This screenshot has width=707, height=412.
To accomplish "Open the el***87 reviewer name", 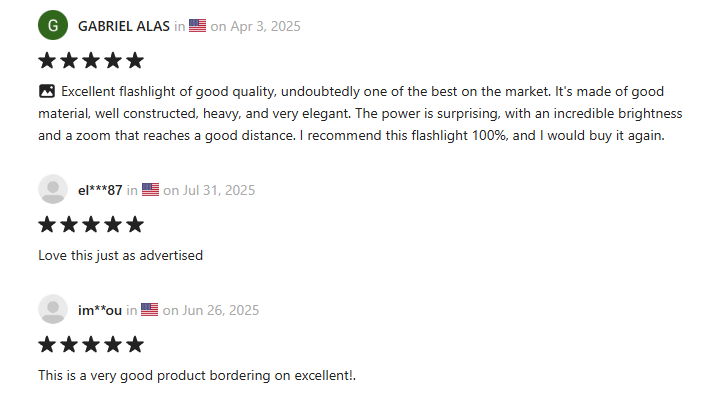I will pos(99,190).
